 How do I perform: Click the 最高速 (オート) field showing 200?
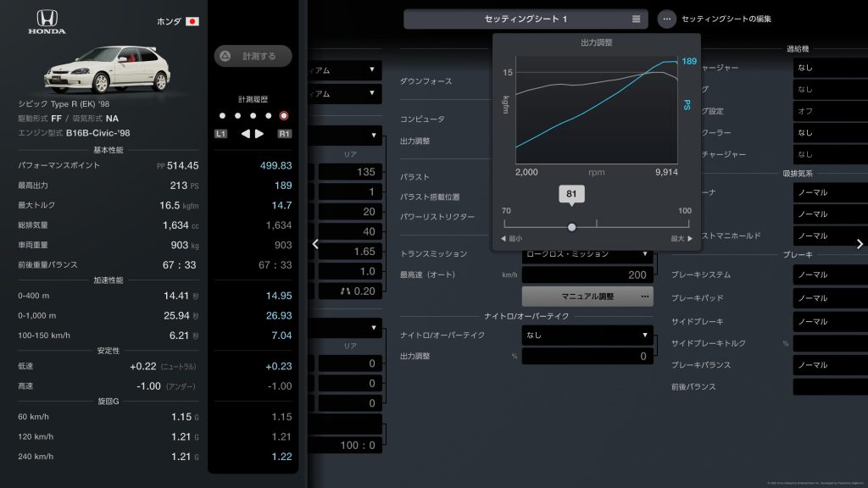click(x=587, y=274)
